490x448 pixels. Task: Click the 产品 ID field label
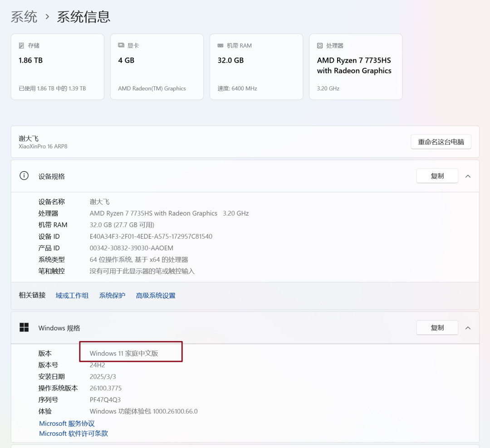[x=49, y=248]
